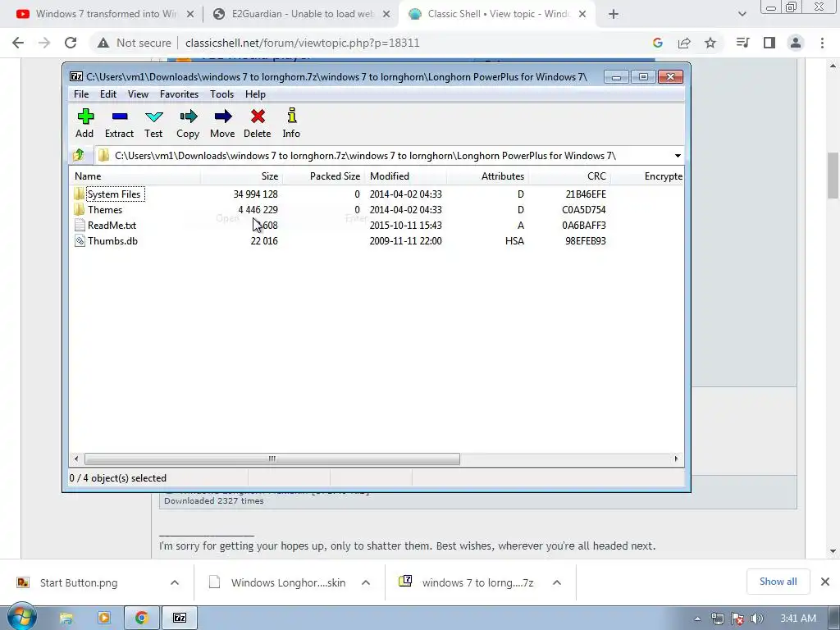This screenshot has height=630, width=840.
Task: Open the View menu in 7-Zip
Action: [138, 94]
